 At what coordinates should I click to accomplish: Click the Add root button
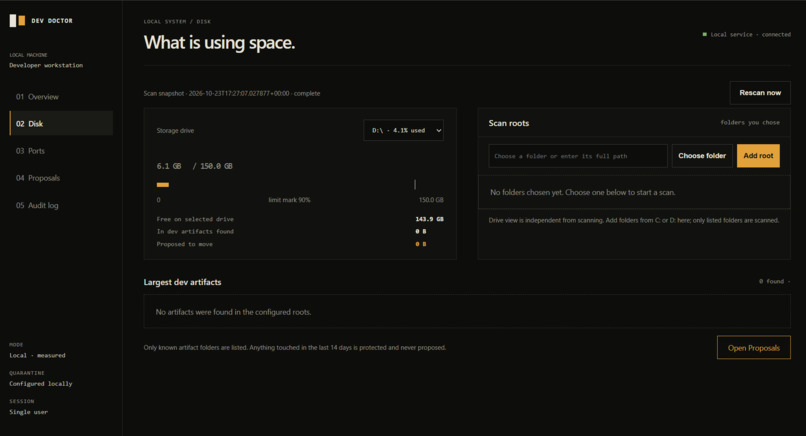pyautogui.click(x=758, y=156)
